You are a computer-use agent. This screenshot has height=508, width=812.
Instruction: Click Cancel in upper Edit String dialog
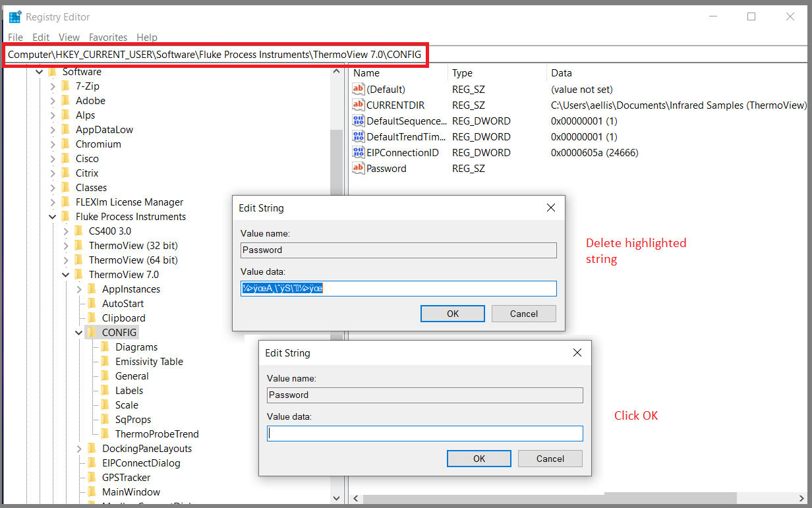pyautogui.click(x=524, y=314)
